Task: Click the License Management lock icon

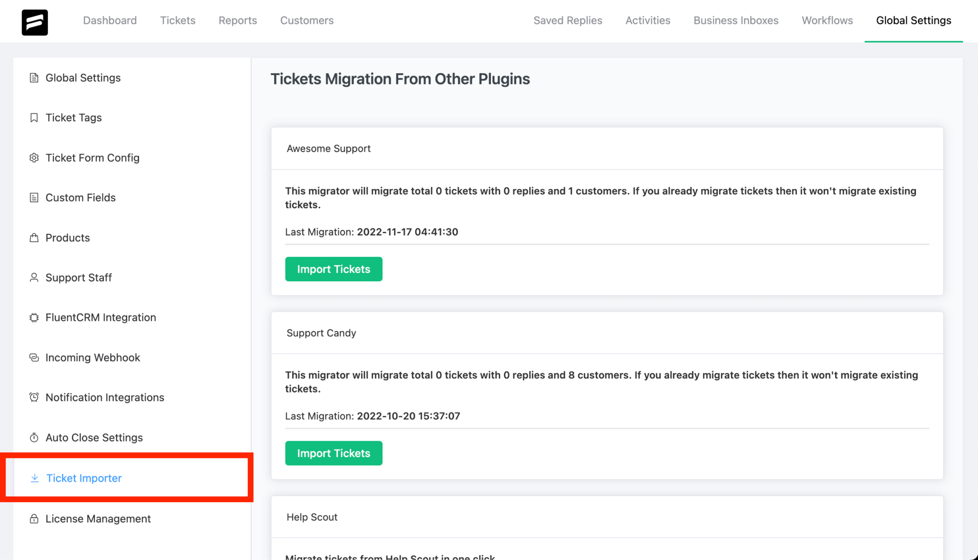Action: [x=34, y=518]
